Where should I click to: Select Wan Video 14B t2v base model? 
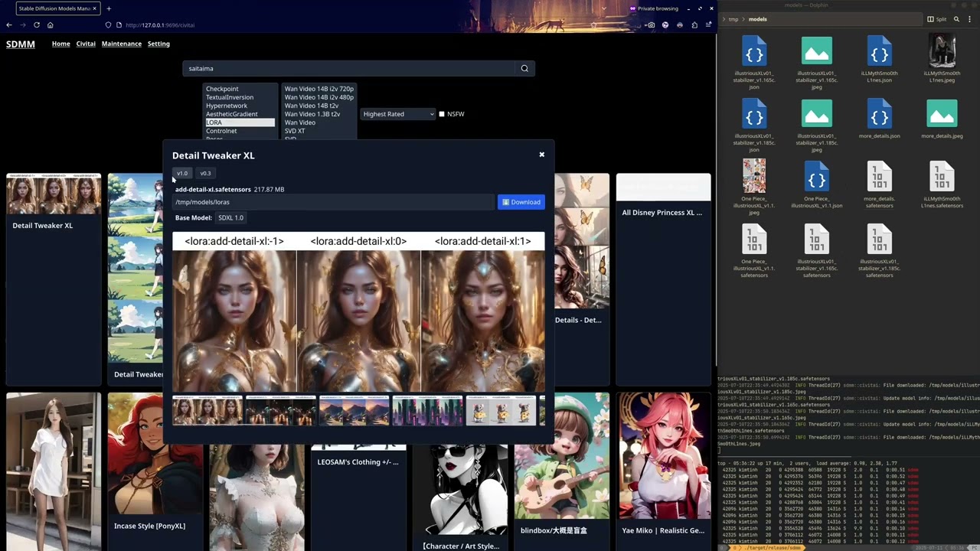tap(318, 106)
